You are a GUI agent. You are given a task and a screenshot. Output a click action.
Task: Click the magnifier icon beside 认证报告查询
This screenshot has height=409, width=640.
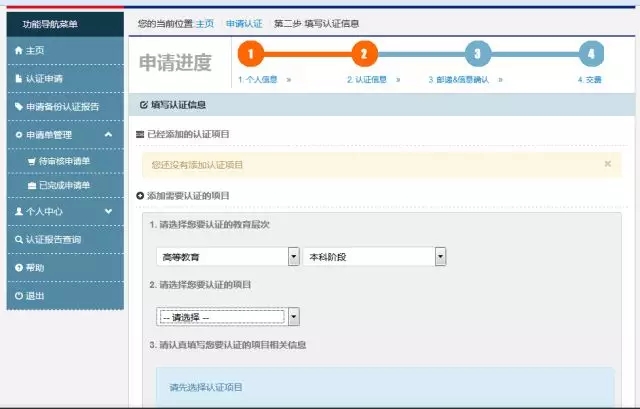click(x=17, y=240)
